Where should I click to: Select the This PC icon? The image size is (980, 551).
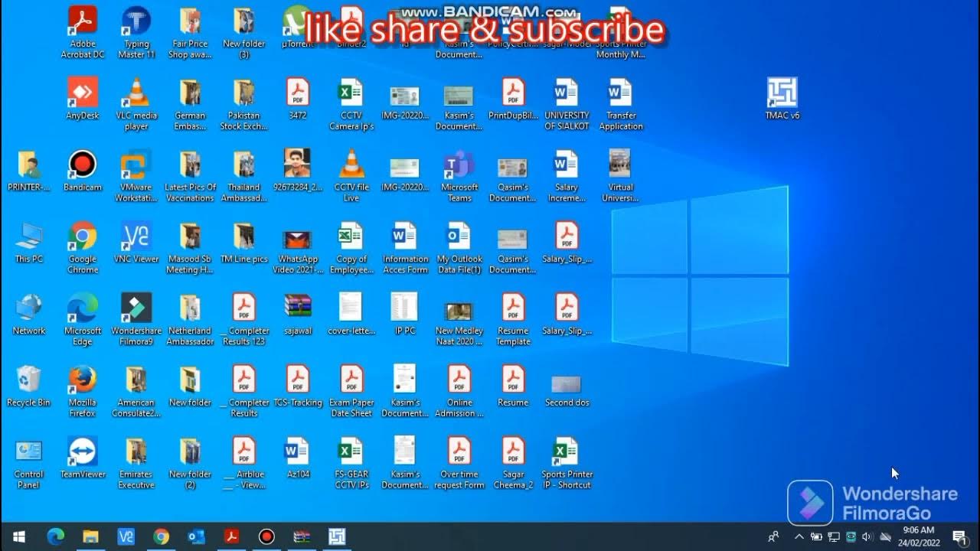(x=29, y=243)
